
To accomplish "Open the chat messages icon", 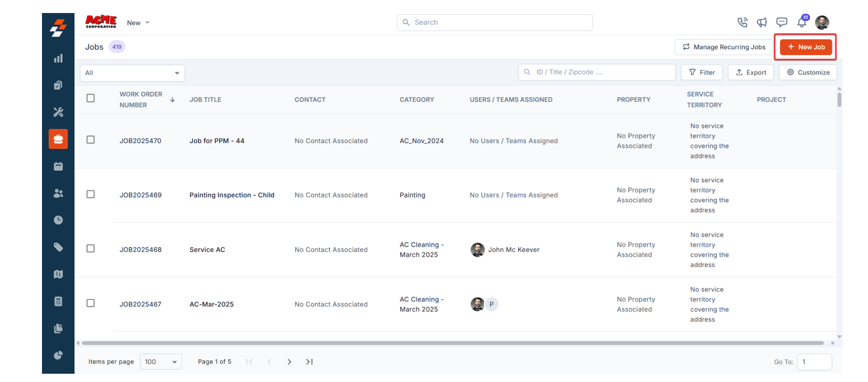I will point(782,22).
